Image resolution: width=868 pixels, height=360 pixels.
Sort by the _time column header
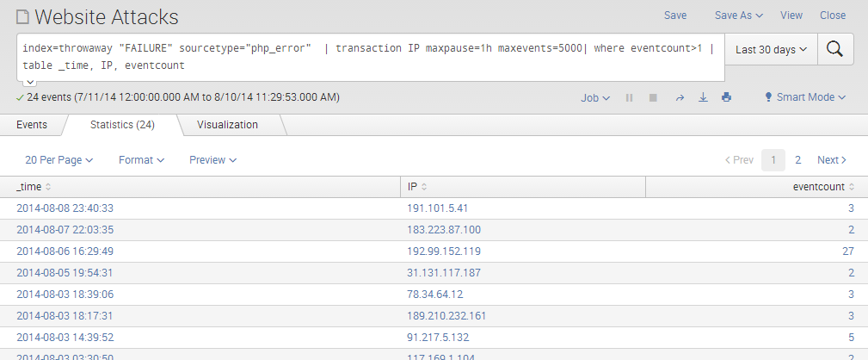point(34,187)
